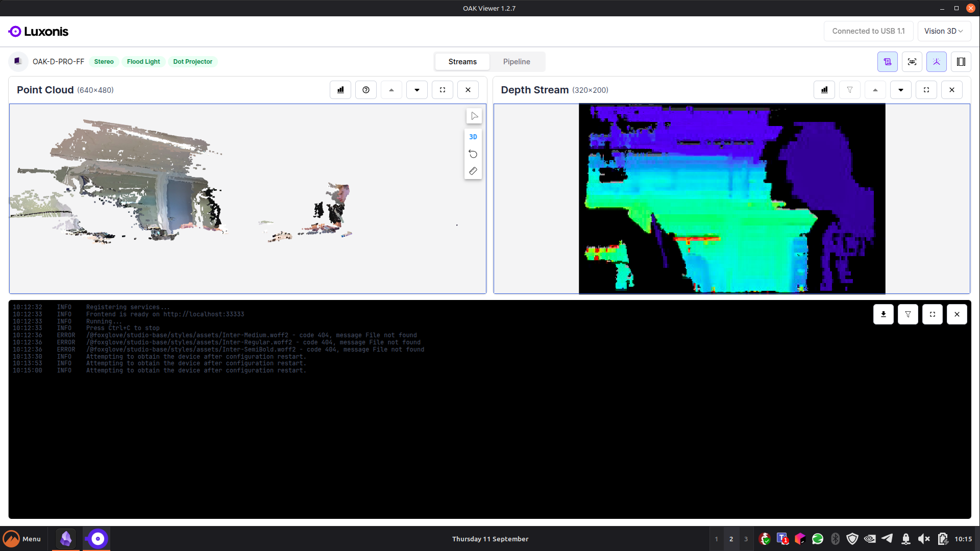Open the Vision 3D dropdown
This screenshot has width=980, height=551.
944,31
